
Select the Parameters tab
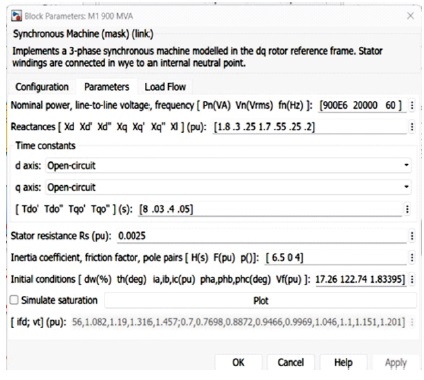point(107,87)
